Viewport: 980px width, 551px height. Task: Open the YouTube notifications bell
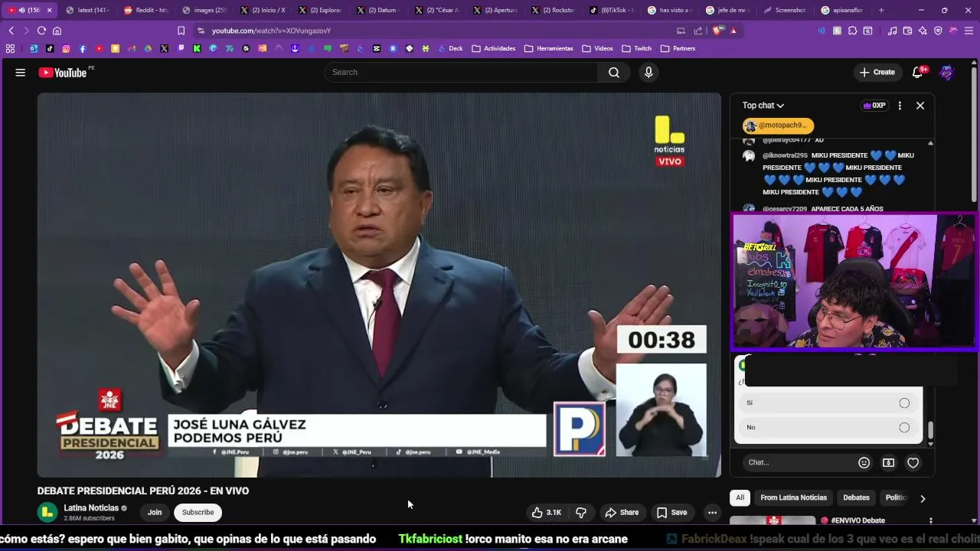pos(917,72)
